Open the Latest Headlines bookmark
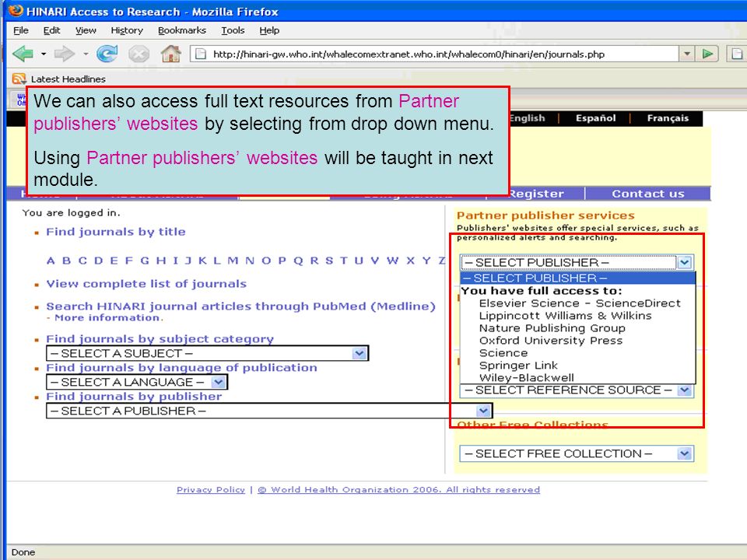Image resolution: width=747 pixels, height=560 pixels. (x=68, y=79)
